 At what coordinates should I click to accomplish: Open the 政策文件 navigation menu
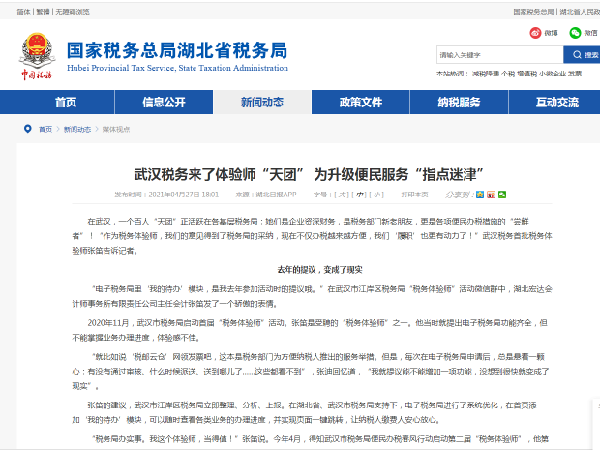pyautogui.click(x=360, y=102)
